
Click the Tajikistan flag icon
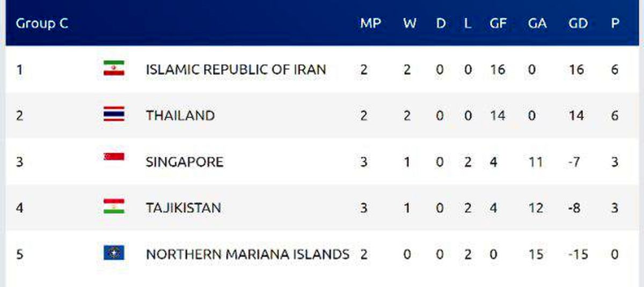coord(114,206)
